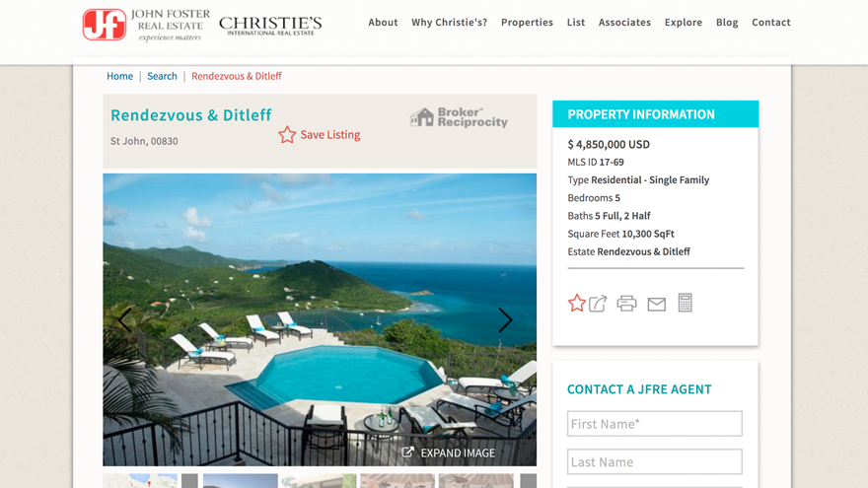The height and width of the screenshot is (488, 868).
Task: Click the Last Name input field
Action: (654, 462)
